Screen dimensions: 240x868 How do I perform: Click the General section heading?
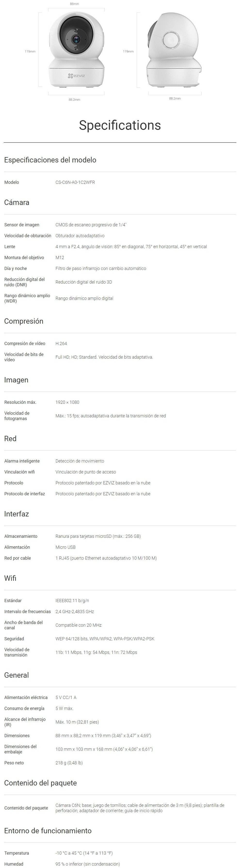pos(16,675)
